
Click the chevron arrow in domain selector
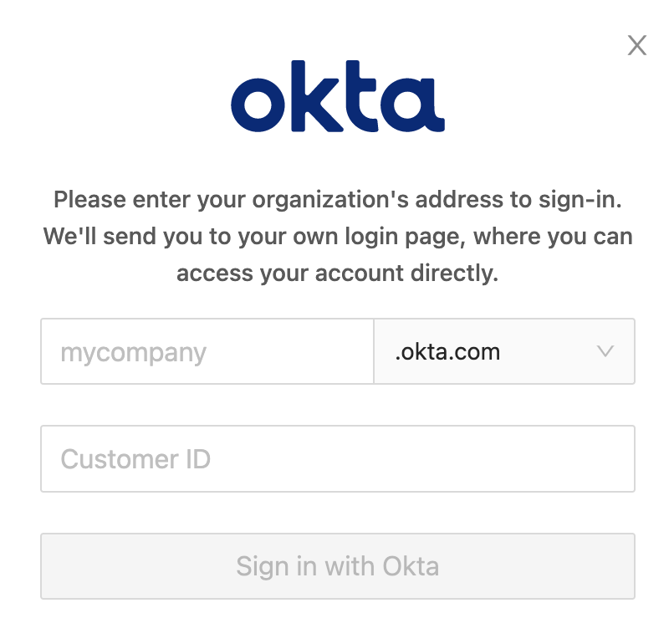point(606,351)
